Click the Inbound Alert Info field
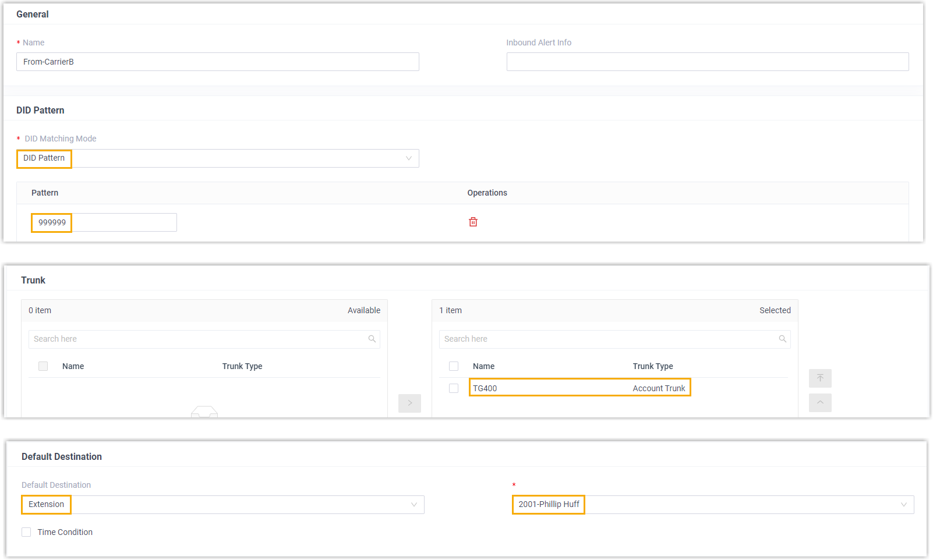 (707, 62)
